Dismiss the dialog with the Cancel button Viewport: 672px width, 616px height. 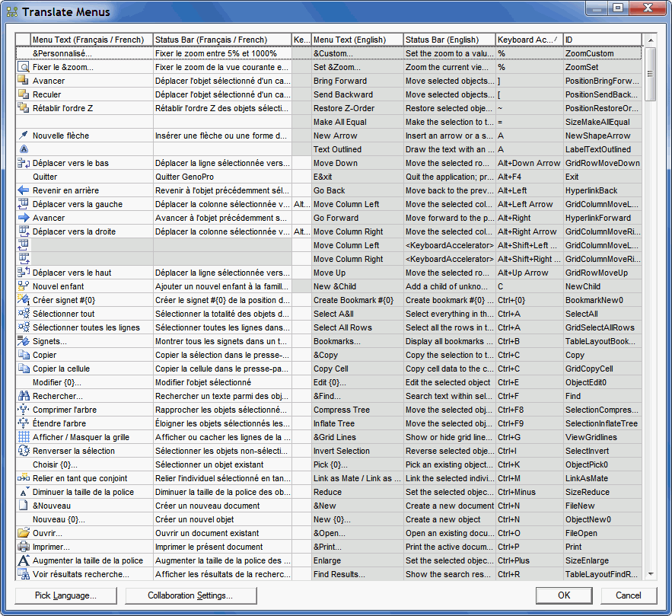click(628, 595)
